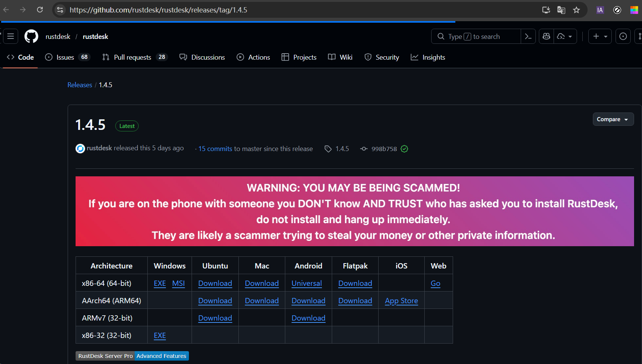
Task: Click the Copilot icon in header
Action: [x=546, y=36]
